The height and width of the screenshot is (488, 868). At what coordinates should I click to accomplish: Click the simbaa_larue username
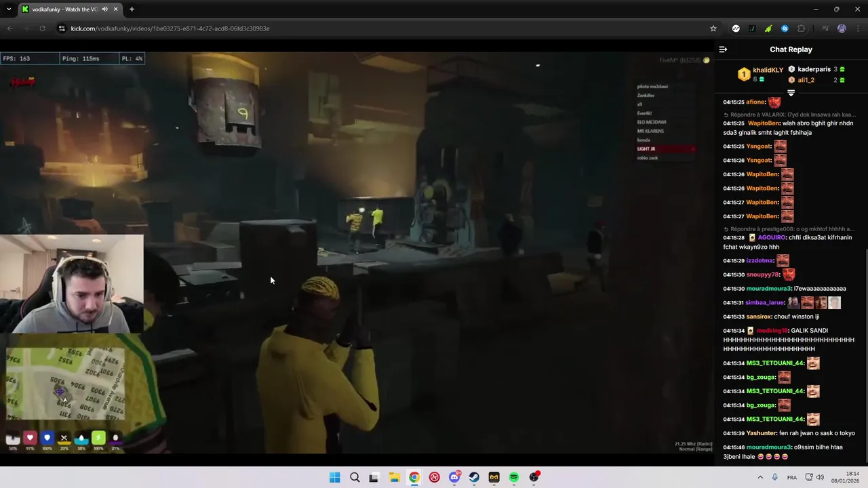[x=765, y=303]
